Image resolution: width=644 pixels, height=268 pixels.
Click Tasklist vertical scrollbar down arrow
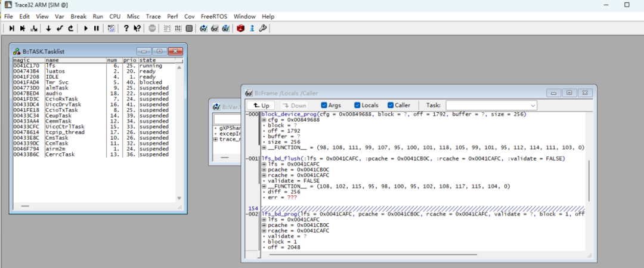tap(179, 198)
